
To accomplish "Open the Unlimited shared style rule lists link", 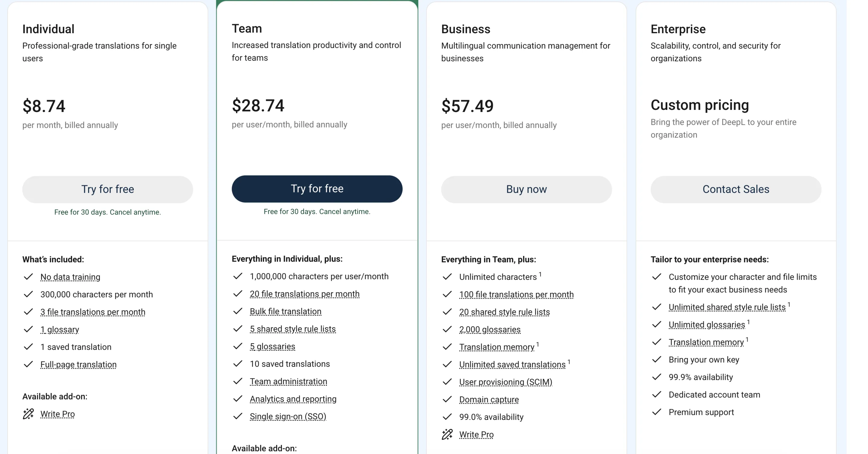I will tap(727, 307).
